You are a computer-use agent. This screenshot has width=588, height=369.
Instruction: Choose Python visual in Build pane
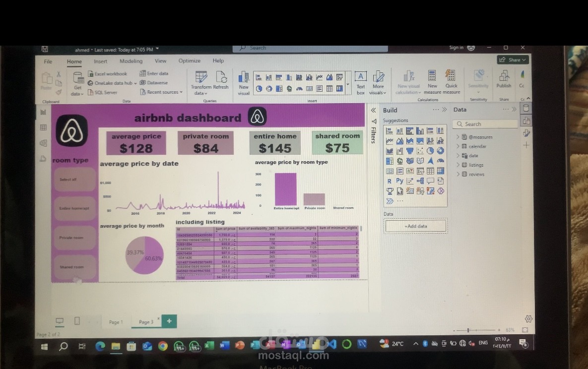[400, 181]
